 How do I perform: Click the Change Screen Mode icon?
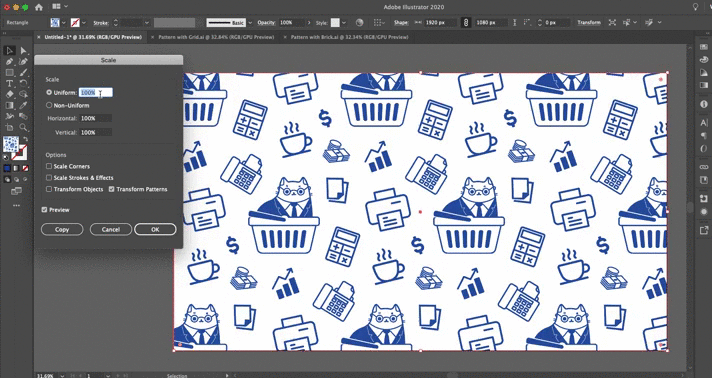pyautogui.click(x=16, y=191)
